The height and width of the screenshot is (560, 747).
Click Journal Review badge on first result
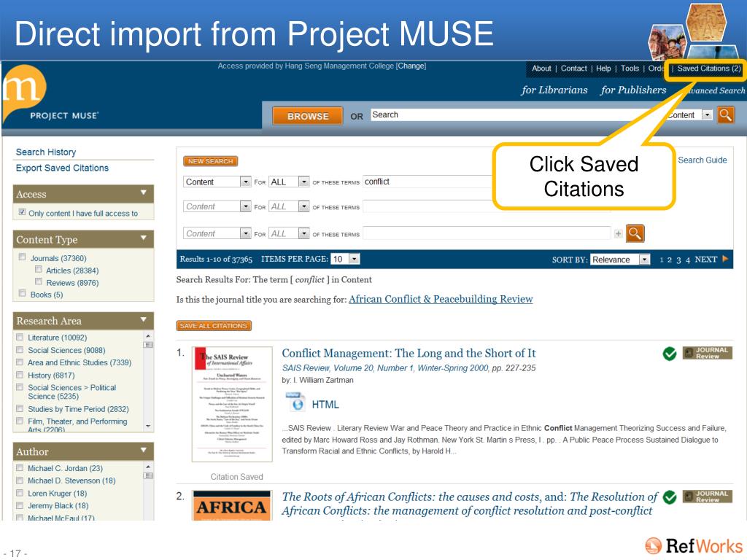[707, 353]
